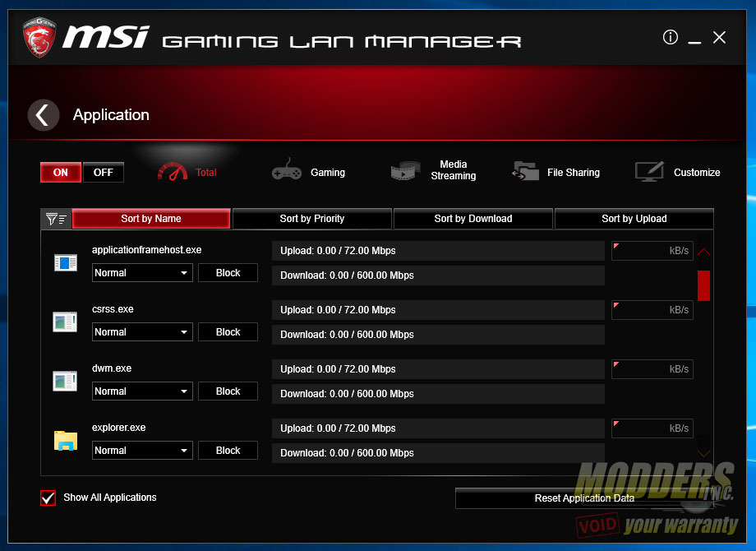
Task: Minimize the Gaming LAN Manager window
Action: pyautogui.click(x=694, y=41)
